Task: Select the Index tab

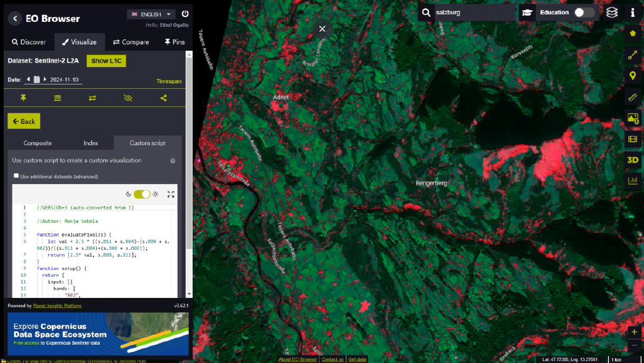Action: click(x=91, y=143)
